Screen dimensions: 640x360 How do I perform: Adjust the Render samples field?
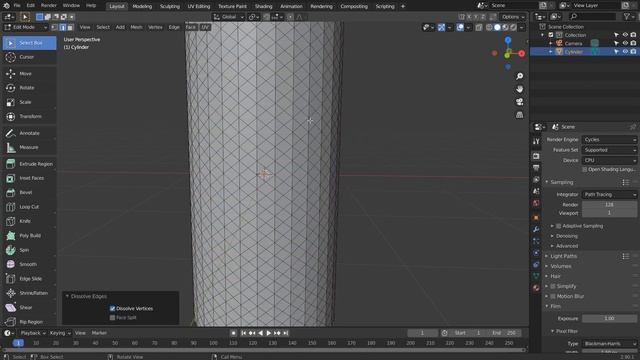click(x=609, y=205)
